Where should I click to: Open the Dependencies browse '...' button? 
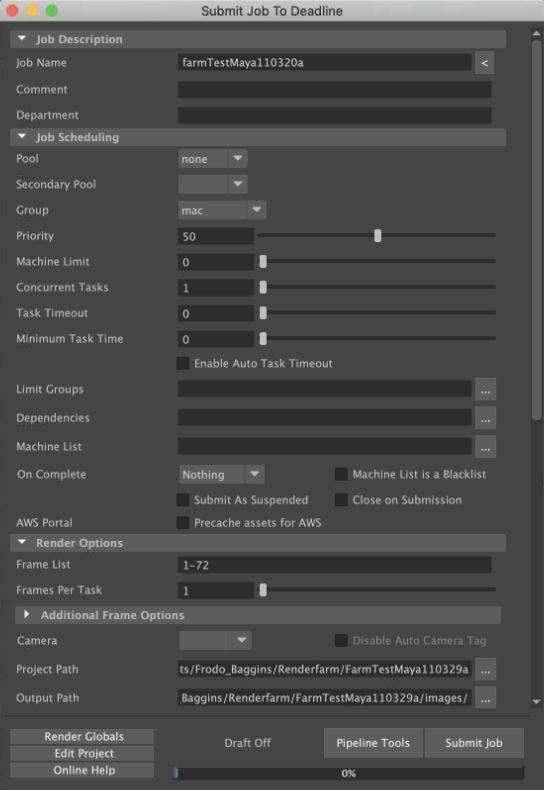pos(485,418)
